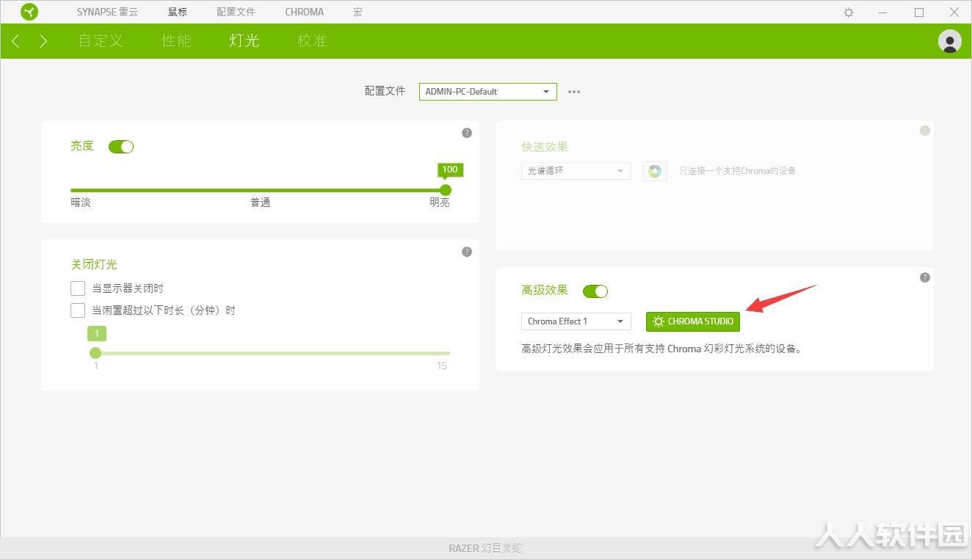Maximize the Synapse window

[x=919, y=12]
